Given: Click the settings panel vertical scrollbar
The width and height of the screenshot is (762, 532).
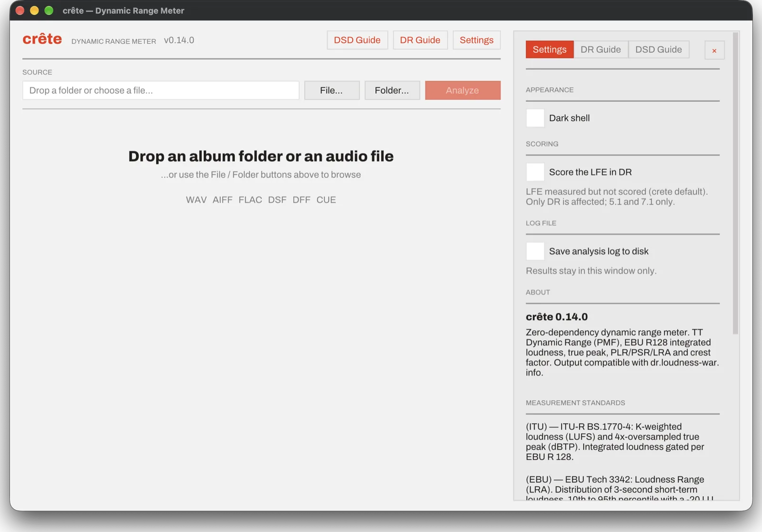Looking at the screenshot, I should click(735, 184).
